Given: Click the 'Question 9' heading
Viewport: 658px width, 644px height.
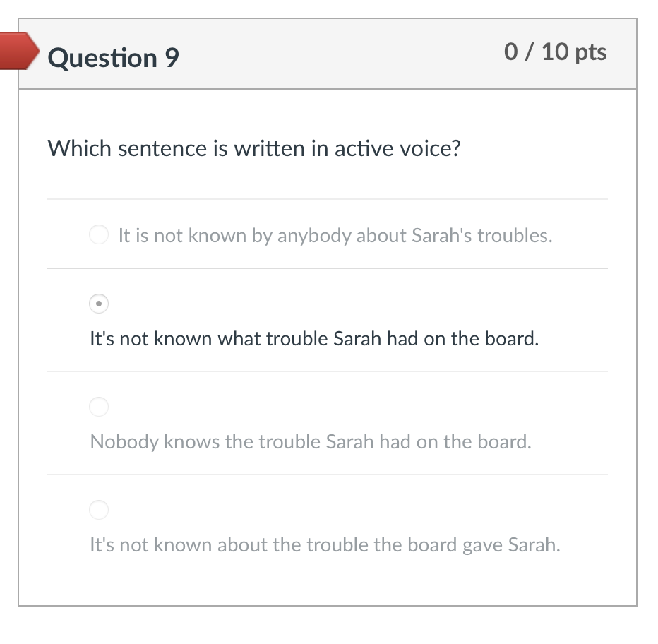Looking at the screenshot, I should (113, 59).
